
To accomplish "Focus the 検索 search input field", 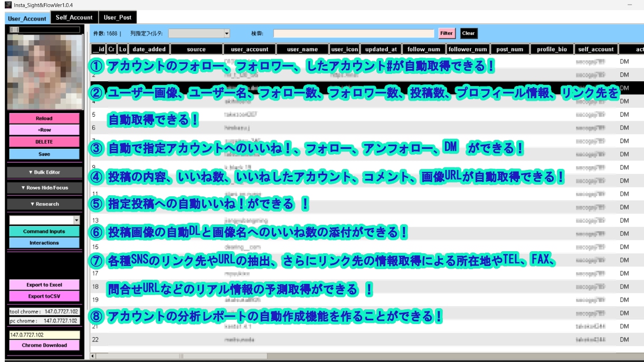I will tap(354, 33).
